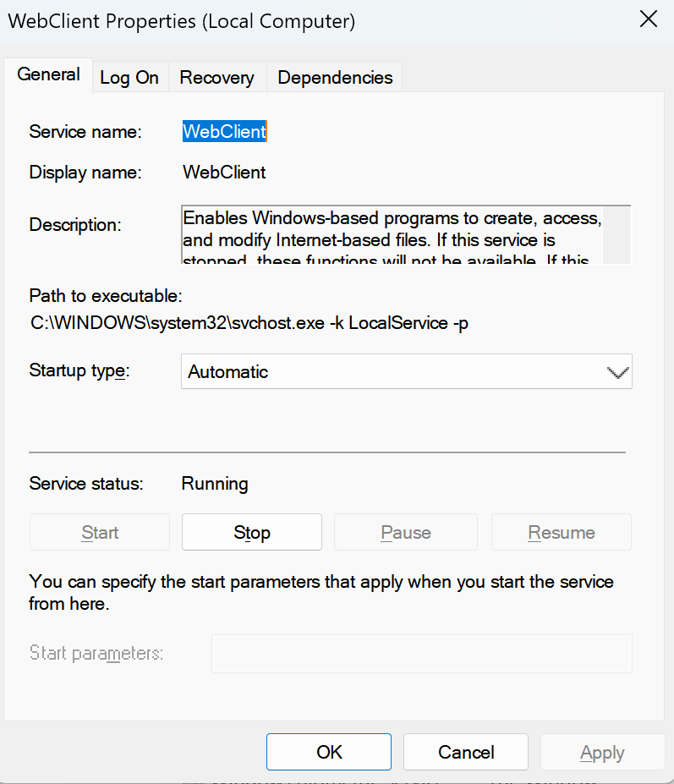This screenshot has height=784, width=674.
Task: Click the Start service button
Action: (100, 532)
